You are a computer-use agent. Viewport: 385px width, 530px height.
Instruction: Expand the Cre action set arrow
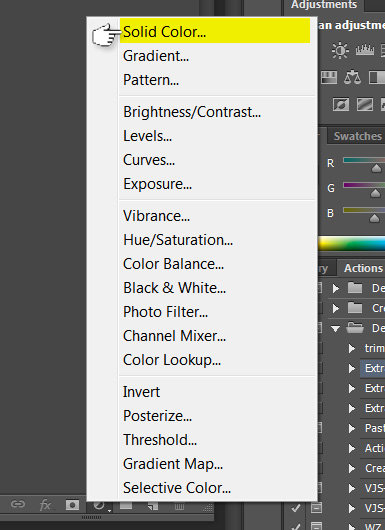click(336, 308)
